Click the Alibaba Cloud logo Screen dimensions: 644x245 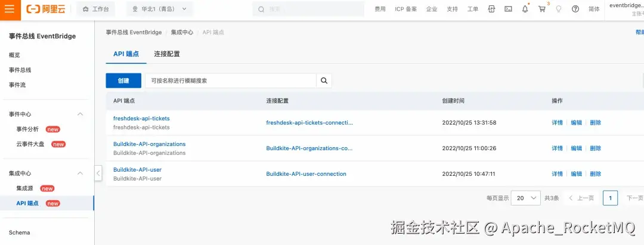click(46, 9)
